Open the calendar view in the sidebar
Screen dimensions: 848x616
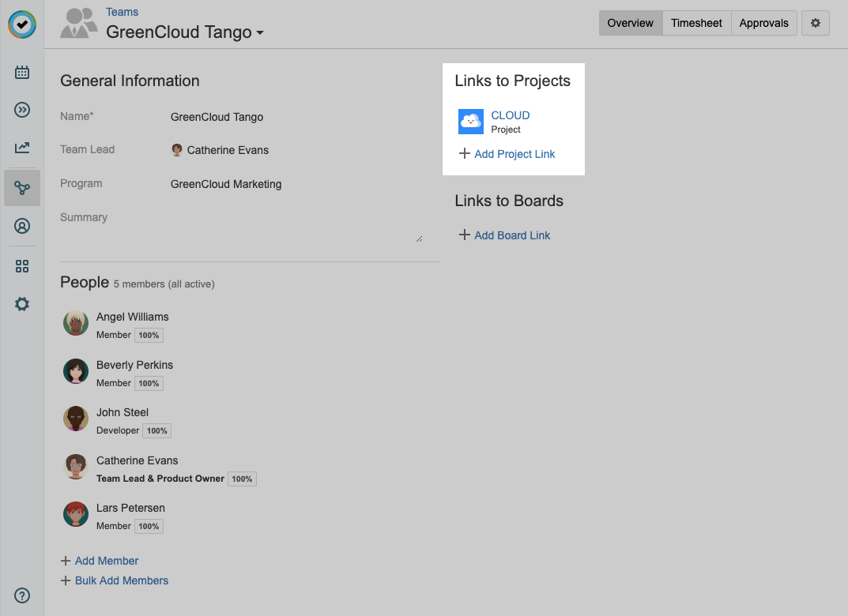[x=21, y=71]
